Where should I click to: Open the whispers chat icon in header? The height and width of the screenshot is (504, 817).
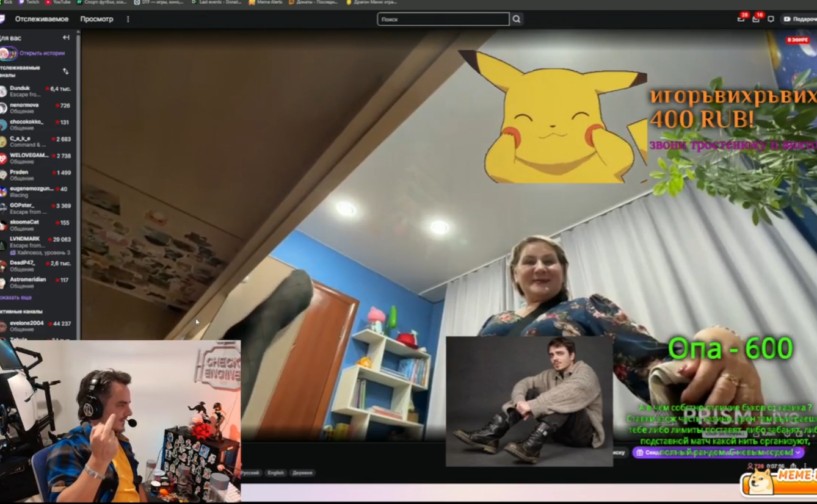(771, 19)
